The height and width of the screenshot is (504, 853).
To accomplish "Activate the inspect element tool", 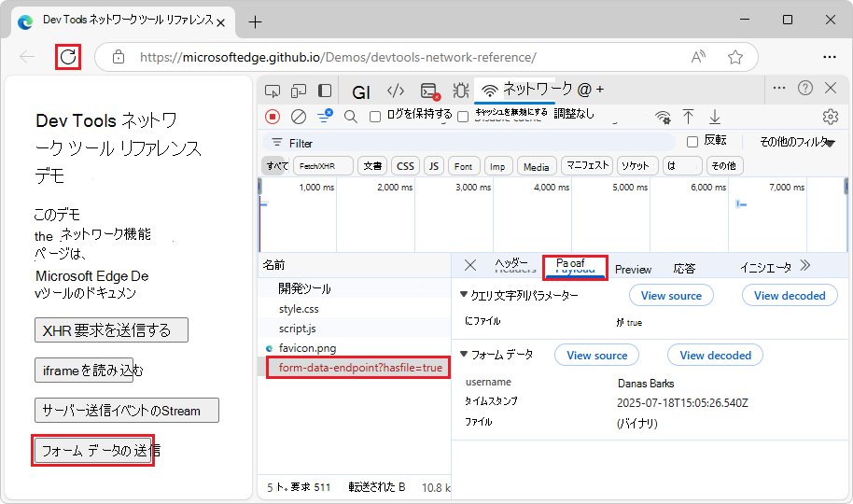I will 273,91.
